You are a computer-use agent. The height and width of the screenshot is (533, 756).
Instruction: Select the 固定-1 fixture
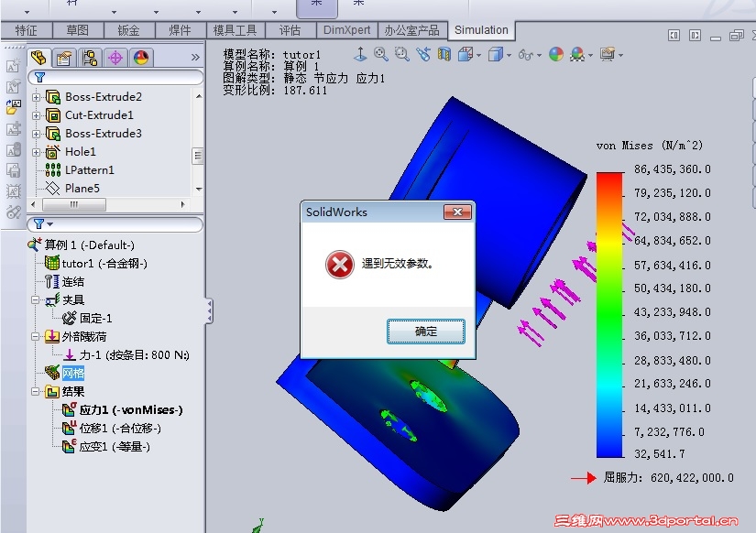coord(95,319)
